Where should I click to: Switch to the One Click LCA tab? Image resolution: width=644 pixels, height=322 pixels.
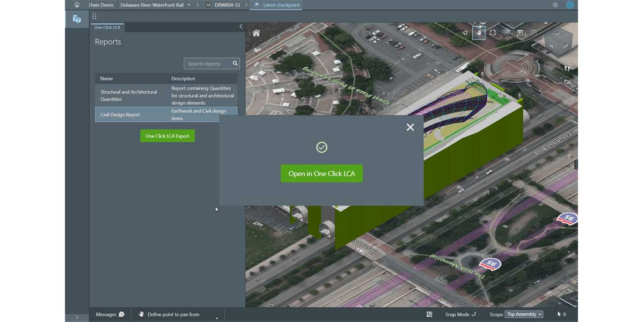pos(107,27)
